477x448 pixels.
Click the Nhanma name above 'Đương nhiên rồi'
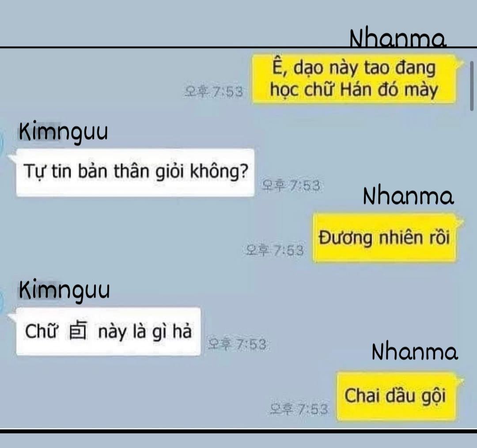pyautogui.click(x=408, y=196)
